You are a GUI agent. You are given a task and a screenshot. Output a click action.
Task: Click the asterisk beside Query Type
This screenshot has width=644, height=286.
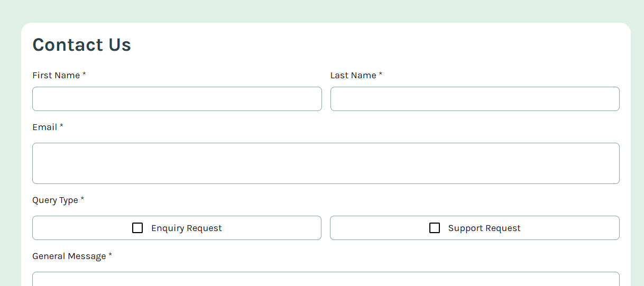tap(82, 200)
